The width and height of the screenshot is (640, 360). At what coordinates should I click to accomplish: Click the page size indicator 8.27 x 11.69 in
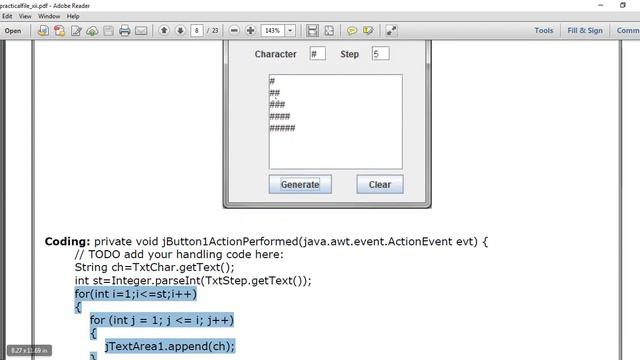[x=29, y=350]
